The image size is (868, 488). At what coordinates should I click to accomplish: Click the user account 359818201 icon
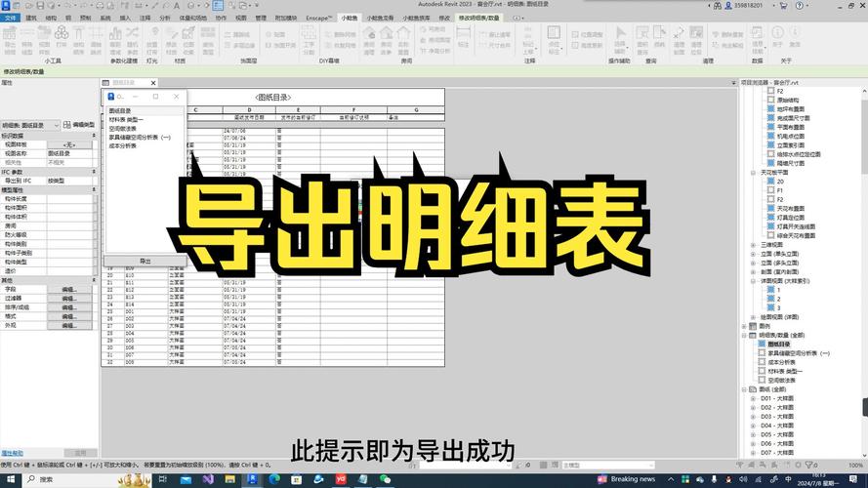[728, 6]
